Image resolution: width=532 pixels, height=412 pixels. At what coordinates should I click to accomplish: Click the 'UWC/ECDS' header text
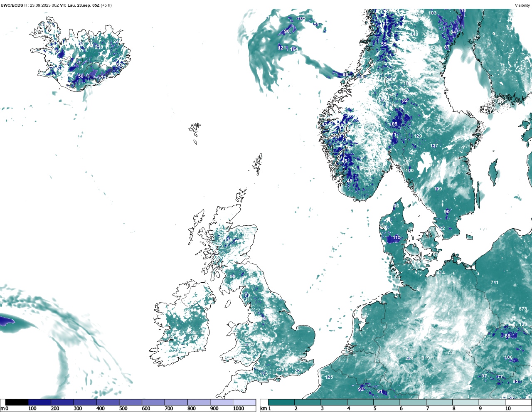11,5
